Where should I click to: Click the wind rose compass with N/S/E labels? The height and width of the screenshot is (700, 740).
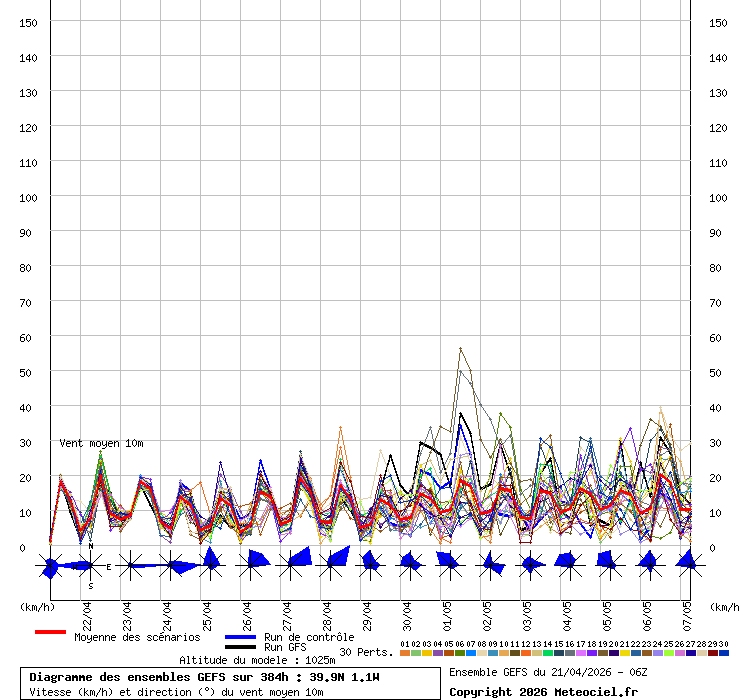click(x=90, y=566)
